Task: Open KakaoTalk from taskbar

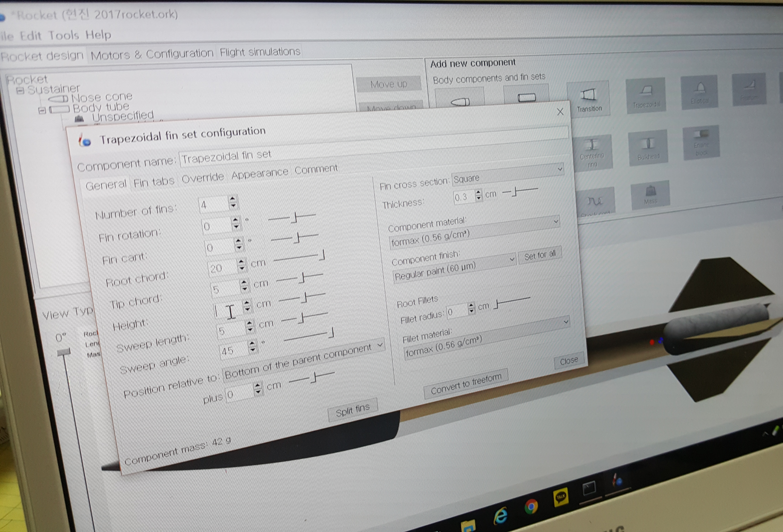Action: [561, 497]
